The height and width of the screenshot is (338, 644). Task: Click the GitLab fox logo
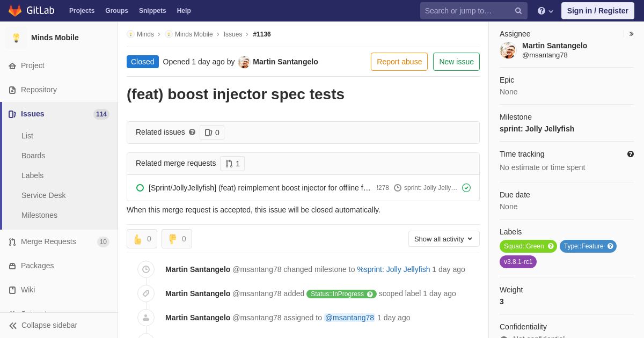[15, 11]
